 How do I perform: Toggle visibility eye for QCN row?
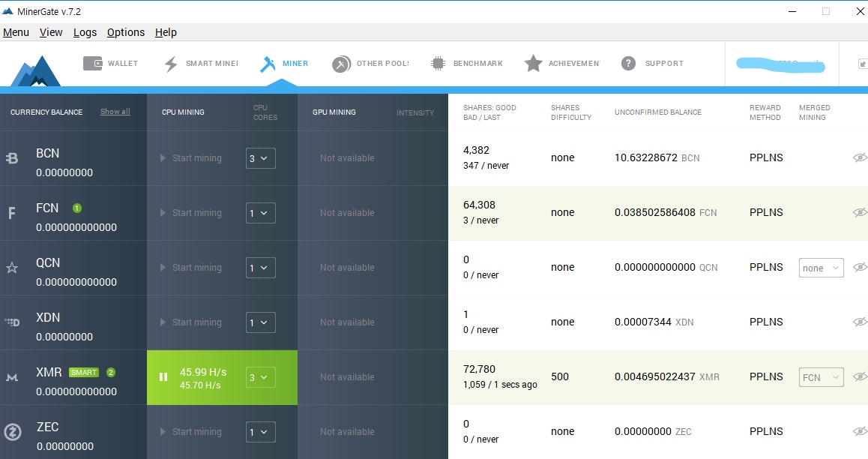(860, 268)
